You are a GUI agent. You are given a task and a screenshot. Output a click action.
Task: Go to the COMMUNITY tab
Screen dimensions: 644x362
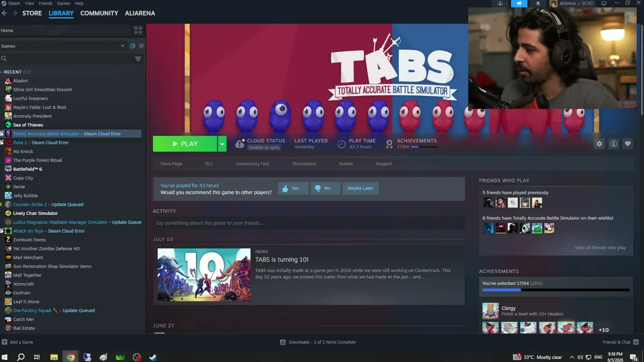pos(99,13)
